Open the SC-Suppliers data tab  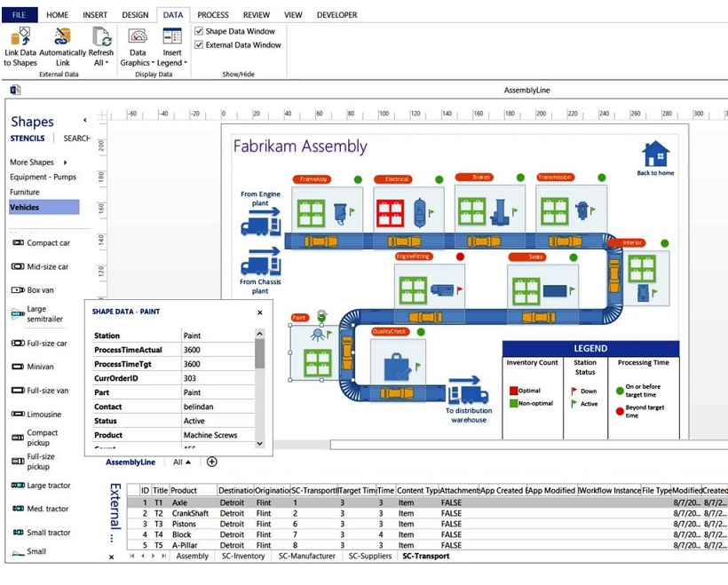click(x=370, y=556)
